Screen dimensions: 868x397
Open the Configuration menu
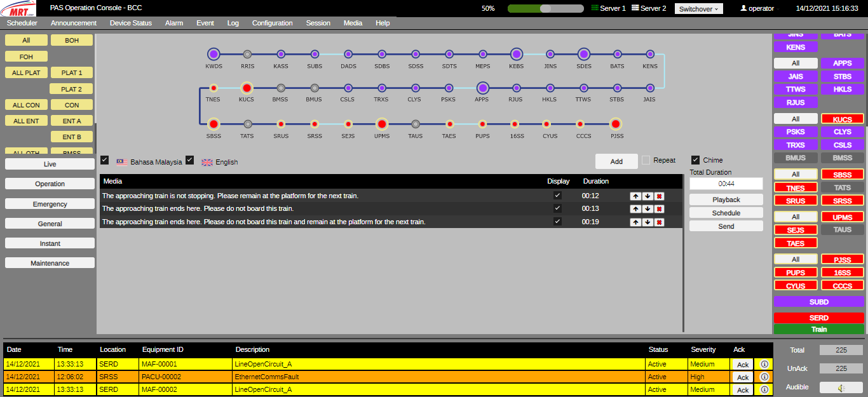coord(272,23)
